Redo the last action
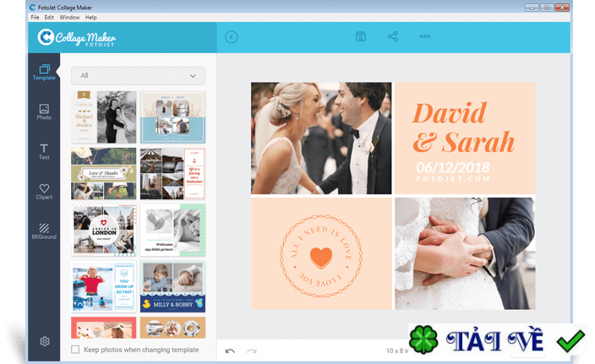Screen dimensions: 595x364 [252, 350]
